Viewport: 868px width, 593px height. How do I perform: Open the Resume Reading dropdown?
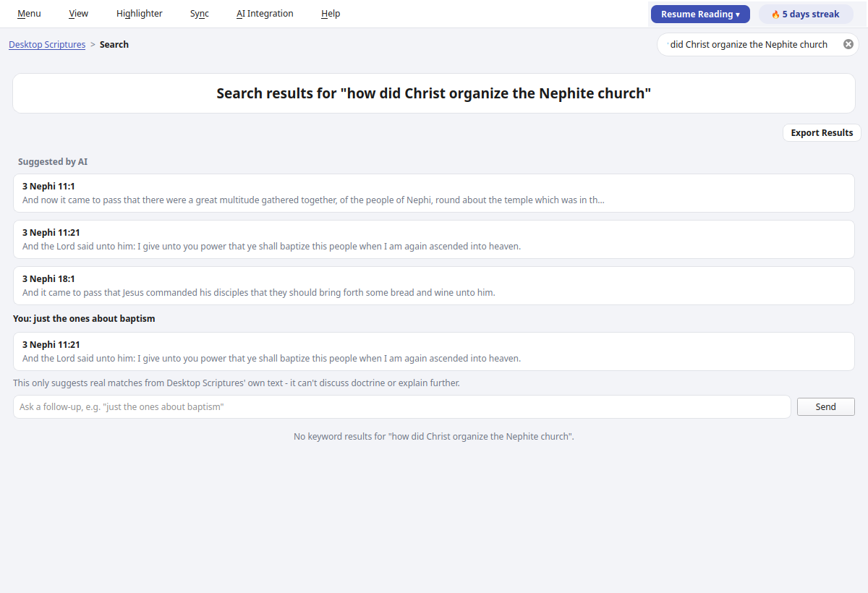coord(700,14)
